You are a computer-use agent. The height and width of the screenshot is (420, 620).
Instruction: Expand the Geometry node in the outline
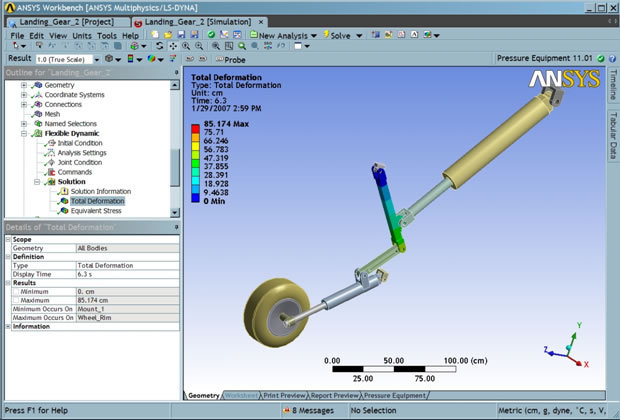point(24,85)
